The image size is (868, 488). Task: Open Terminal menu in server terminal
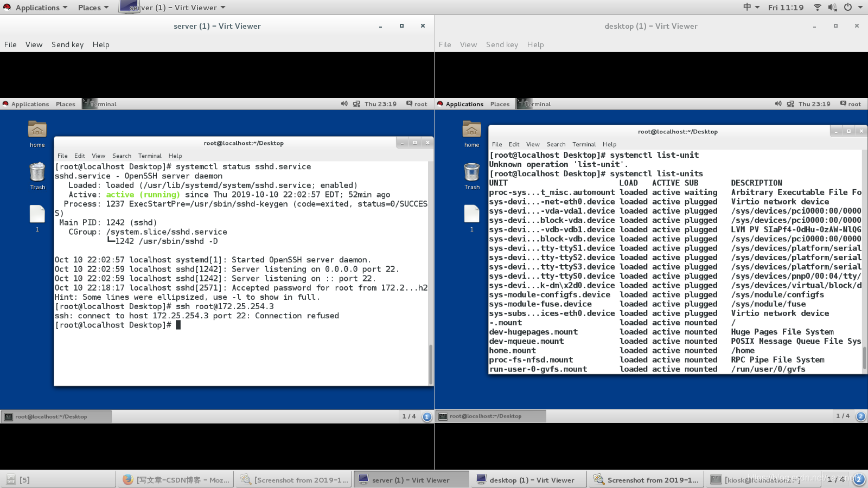pos(150,156)
